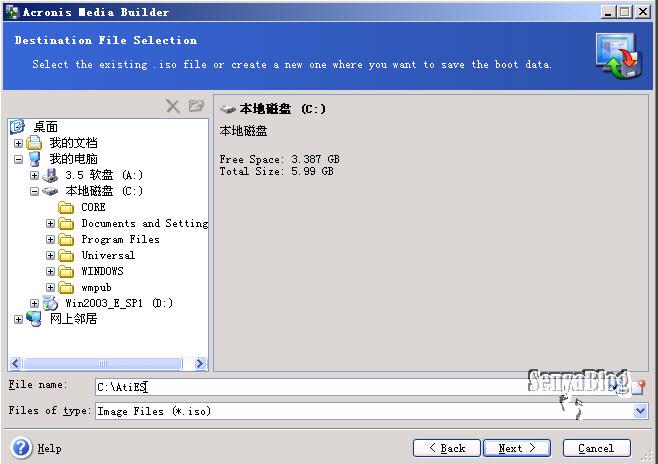Click the CORE folder icon
658x464 pixels.
[66, 207]
